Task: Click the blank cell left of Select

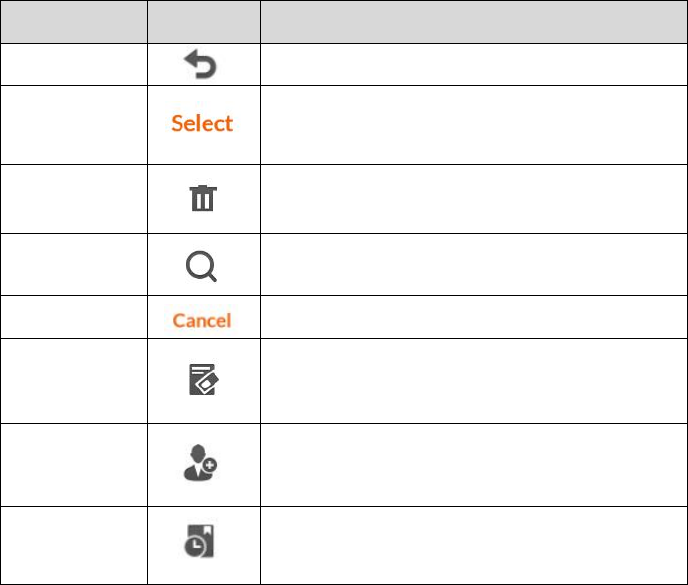Action: point(73,125)
